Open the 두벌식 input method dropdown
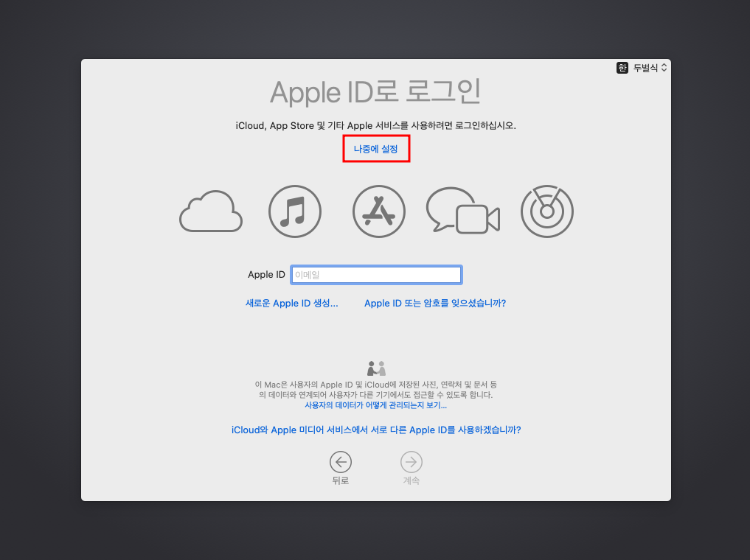750x560 pixels. (x=650, y=68)
